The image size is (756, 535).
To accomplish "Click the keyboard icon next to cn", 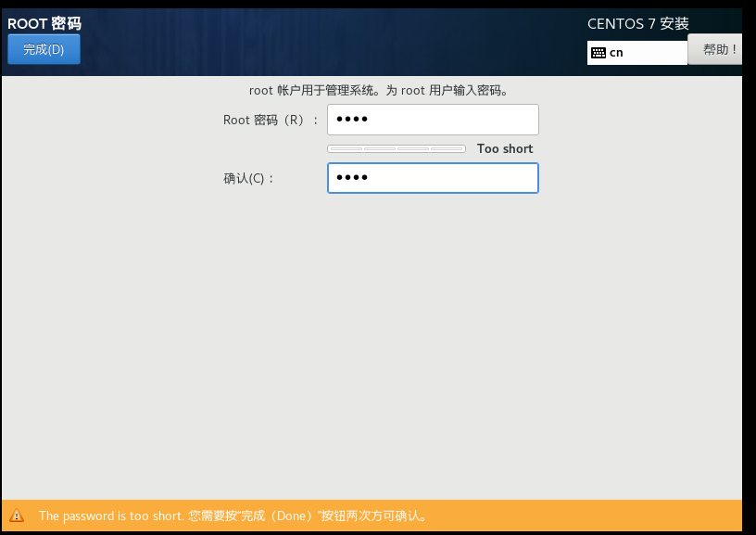I will pos(598,53).
